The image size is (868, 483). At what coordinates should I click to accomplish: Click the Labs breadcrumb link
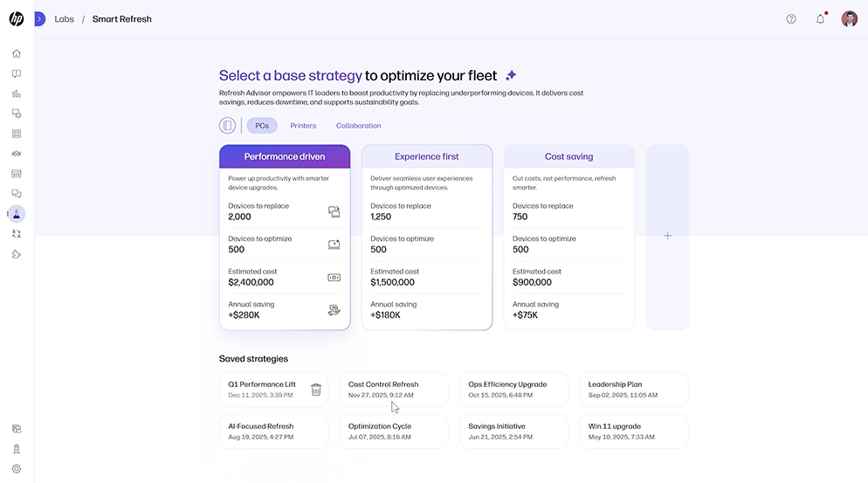(64, 18)
